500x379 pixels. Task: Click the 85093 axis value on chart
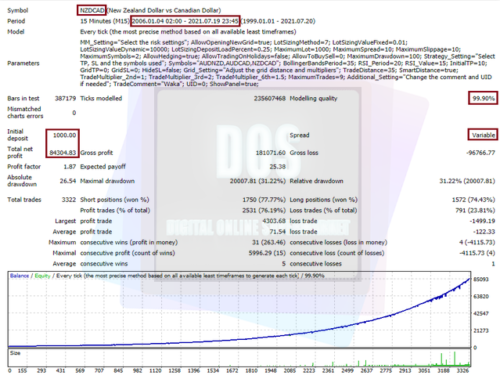pos(481,279)
